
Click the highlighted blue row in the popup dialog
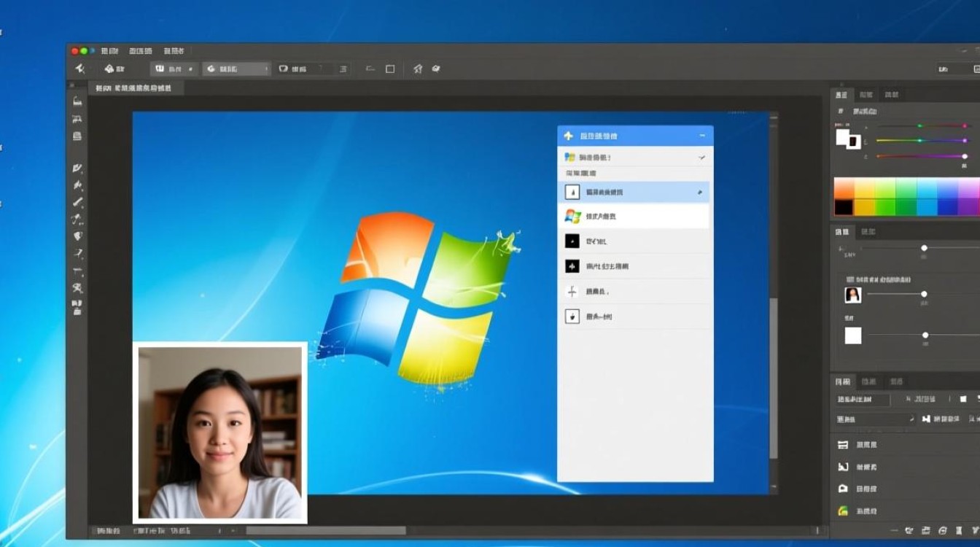(634, 191)
